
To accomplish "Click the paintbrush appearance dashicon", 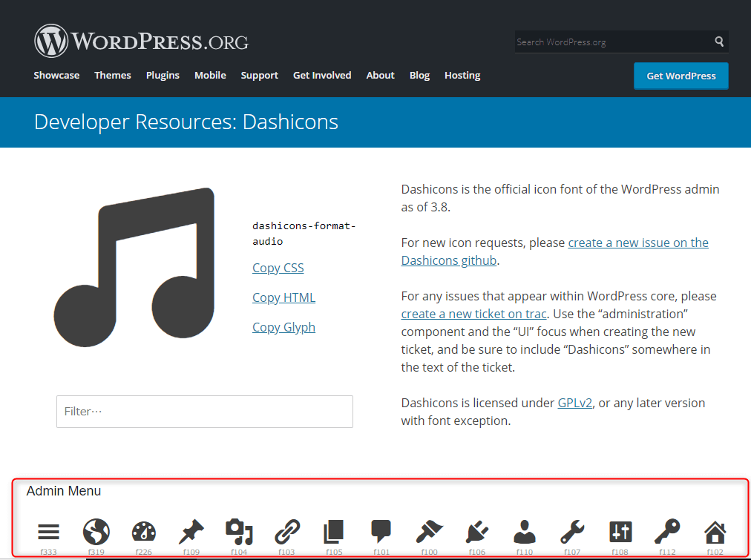I will click(429, 532).
